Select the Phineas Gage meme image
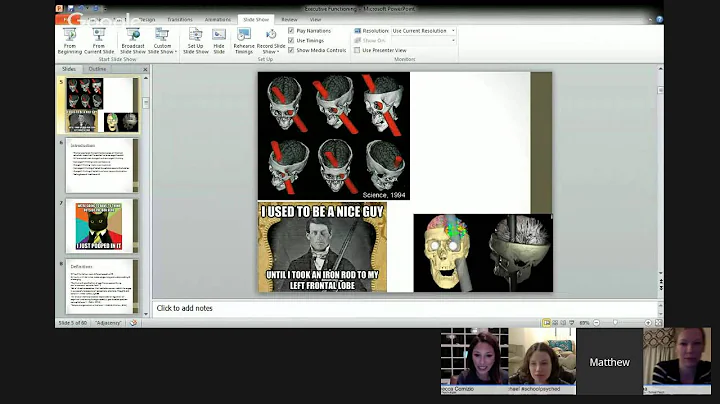This screenshot has width=720, height=404. coord(322,247)
